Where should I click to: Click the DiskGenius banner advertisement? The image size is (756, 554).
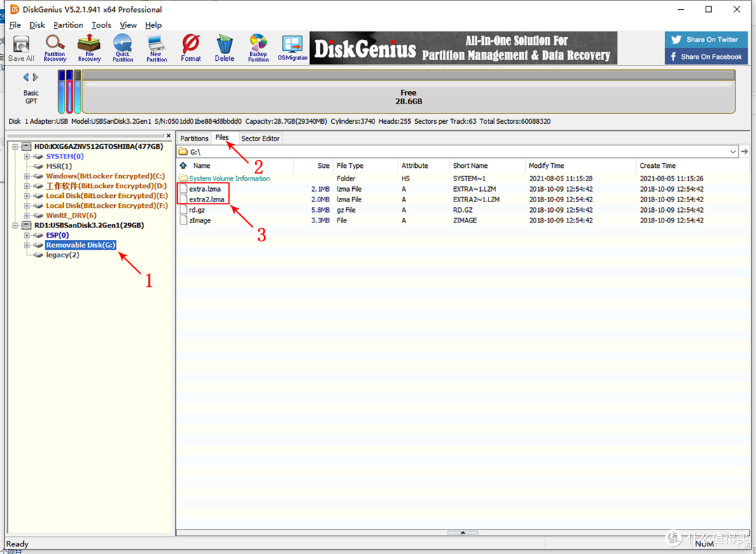click(x=463, y=48)
